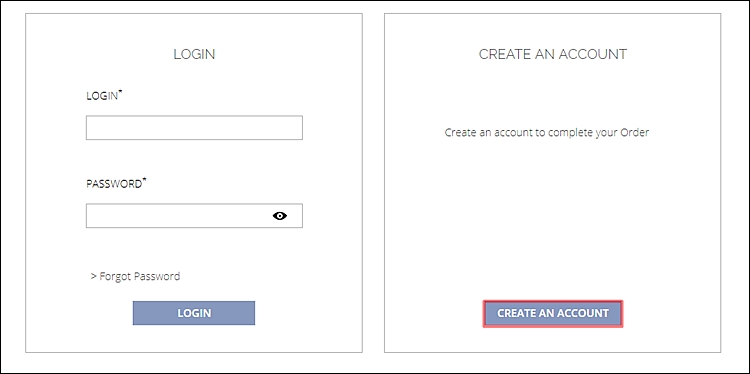Click the red-highlighted account creation button

(x=553, y=313)
